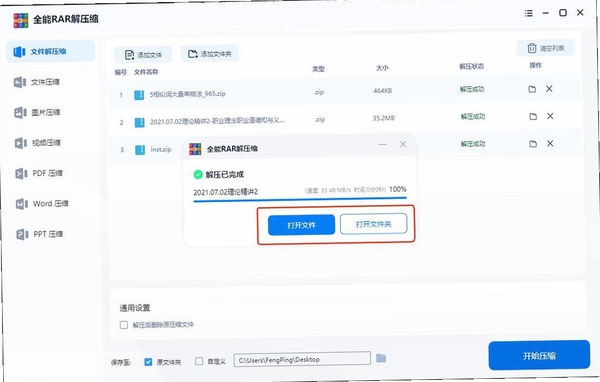This screenshot has width=600, height=382.
Task: Click 解压成功 status in the inst.zip row
Action: point(473,144)
